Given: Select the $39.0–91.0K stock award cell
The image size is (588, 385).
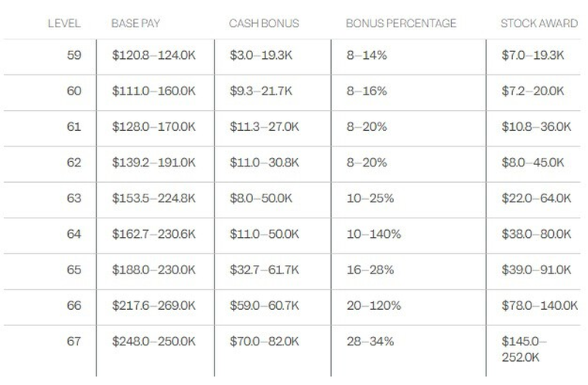Looking at the screenshot, I should [536, 270].
